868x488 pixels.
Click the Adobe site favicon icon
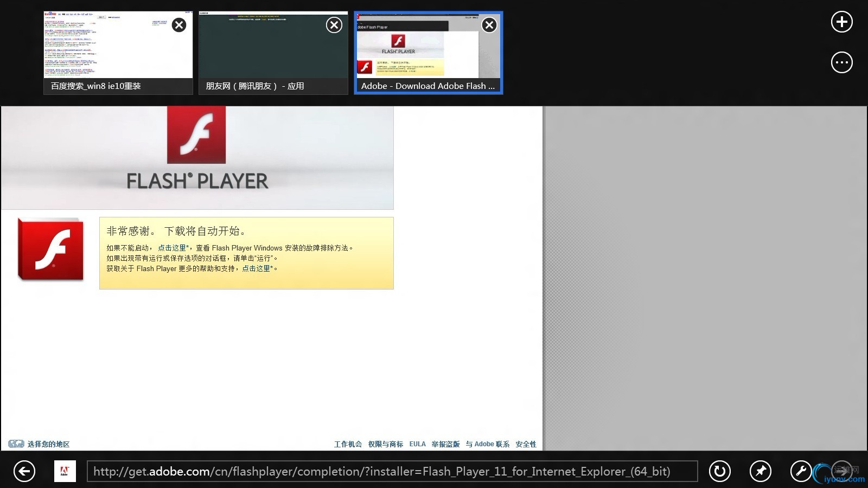(x=65, y=471)
